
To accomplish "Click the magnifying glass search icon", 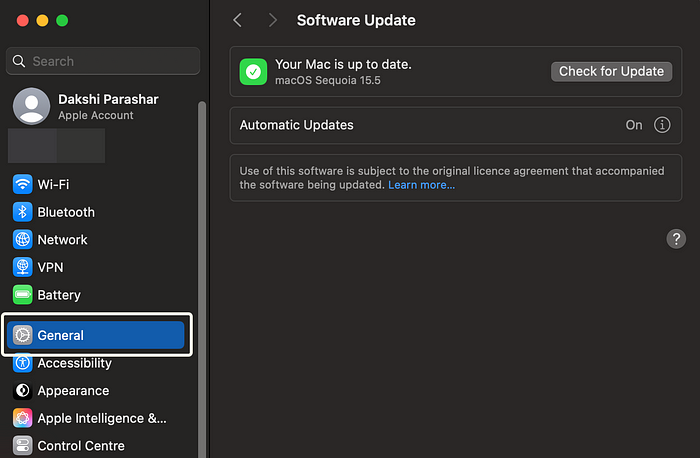I will (19, 61).
